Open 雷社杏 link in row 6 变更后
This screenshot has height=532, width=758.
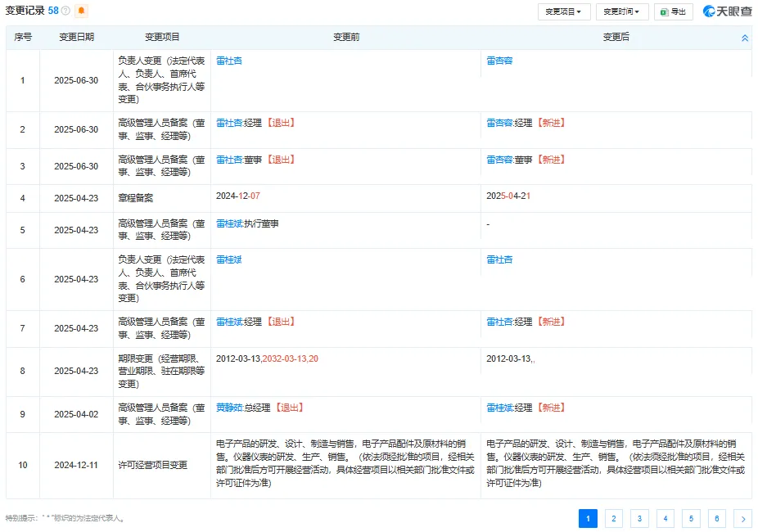[x=499, y=260]
